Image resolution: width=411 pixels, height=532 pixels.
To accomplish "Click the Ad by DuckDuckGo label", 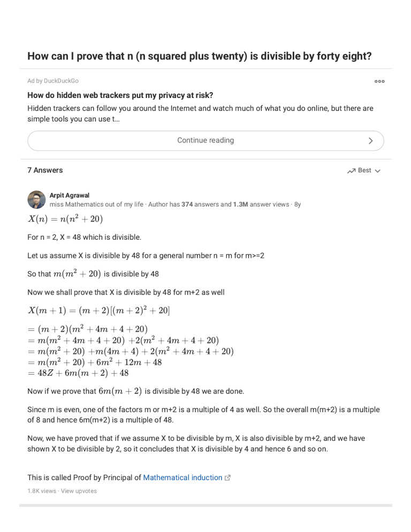I will tap(52, 81).
